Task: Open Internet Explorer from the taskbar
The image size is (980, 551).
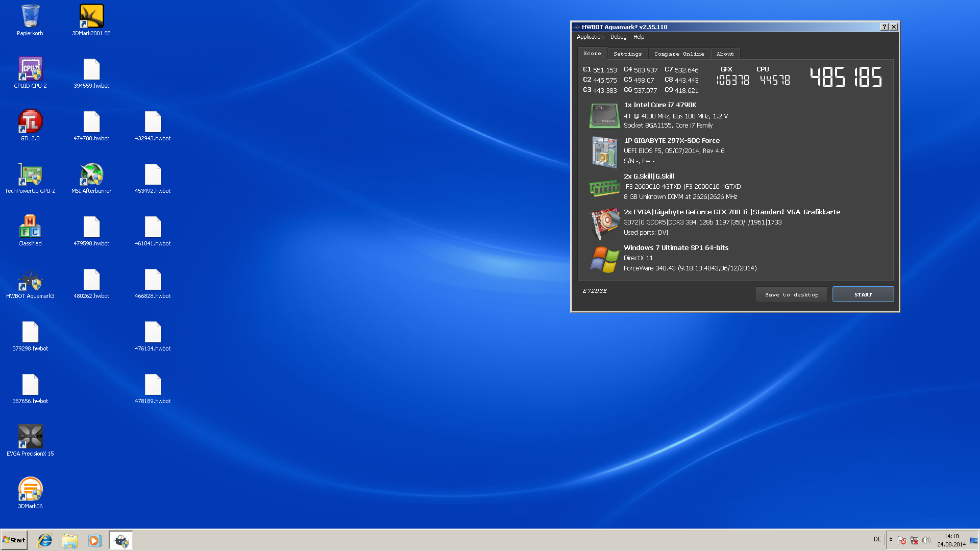Action: 45,540
